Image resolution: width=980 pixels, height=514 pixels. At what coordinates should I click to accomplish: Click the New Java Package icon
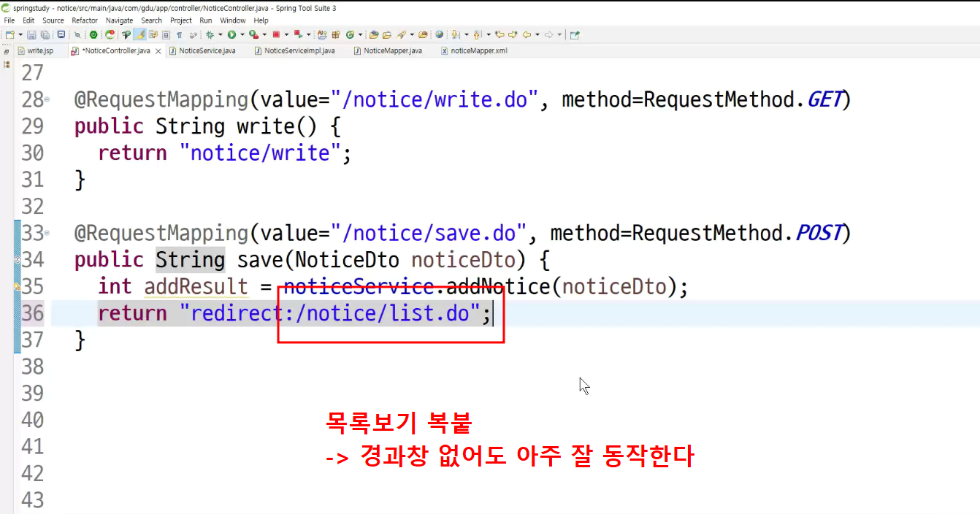(x=336, y=34)
